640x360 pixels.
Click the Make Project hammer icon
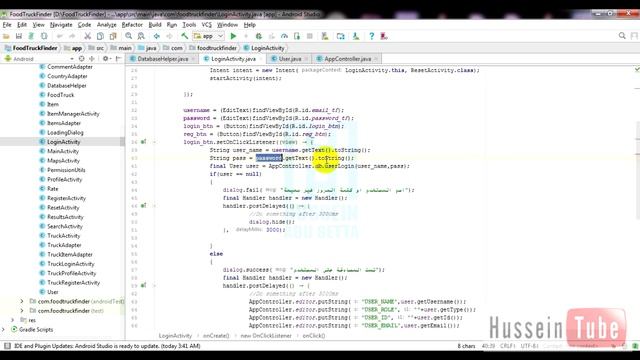[x=184, y=36]
